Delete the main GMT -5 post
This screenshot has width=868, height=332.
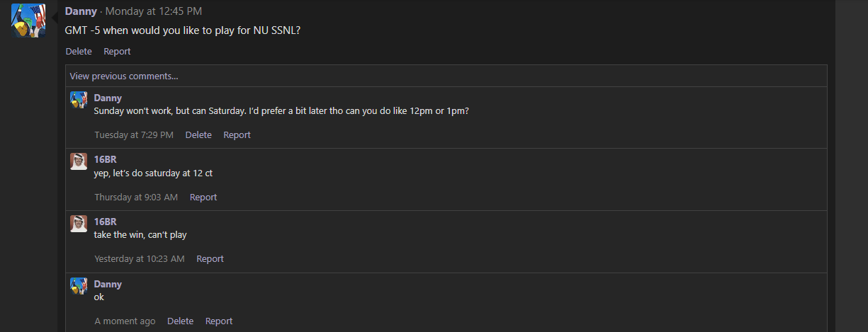click(79, 51)
